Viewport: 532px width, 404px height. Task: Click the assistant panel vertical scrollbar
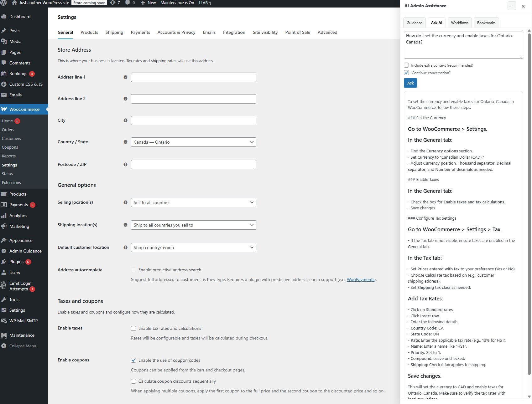pos(529,203)
